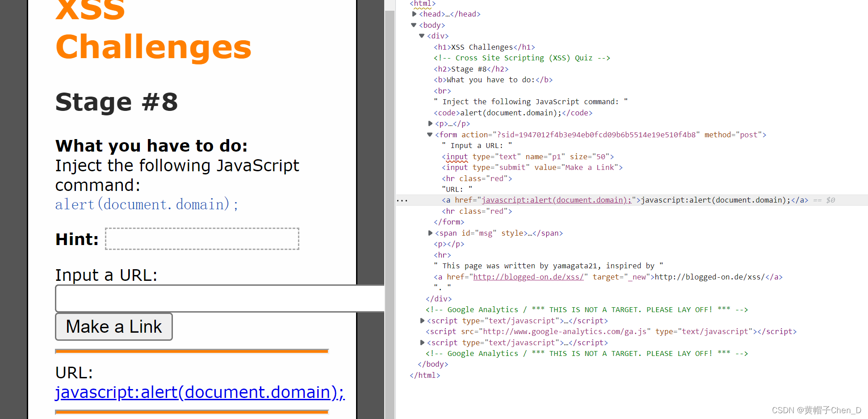868x419 pixels.
Task: Expand the collapsed head element
Action: tap(415, 14)
